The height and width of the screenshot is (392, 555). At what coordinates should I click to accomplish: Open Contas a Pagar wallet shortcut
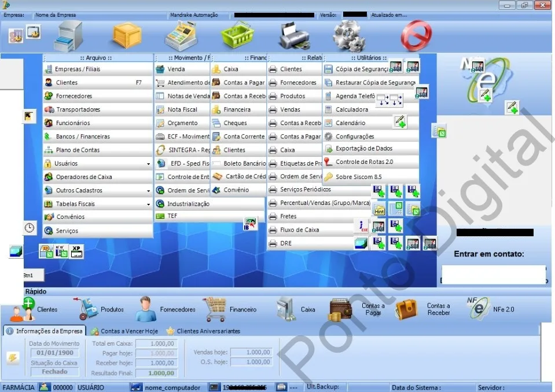[356, 310]
